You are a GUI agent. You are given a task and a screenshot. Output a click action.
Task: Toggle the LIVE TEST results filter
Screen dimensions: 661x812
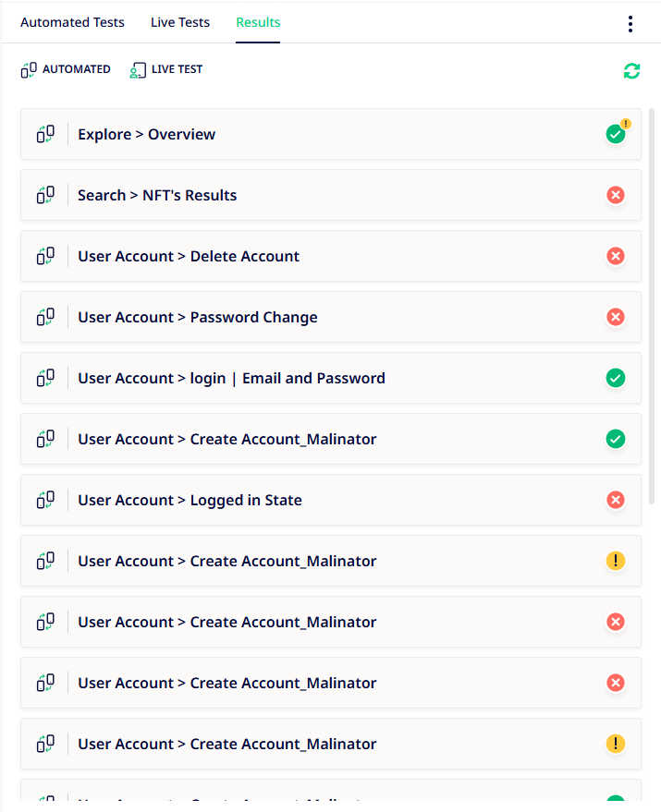[x=165, y=69]
